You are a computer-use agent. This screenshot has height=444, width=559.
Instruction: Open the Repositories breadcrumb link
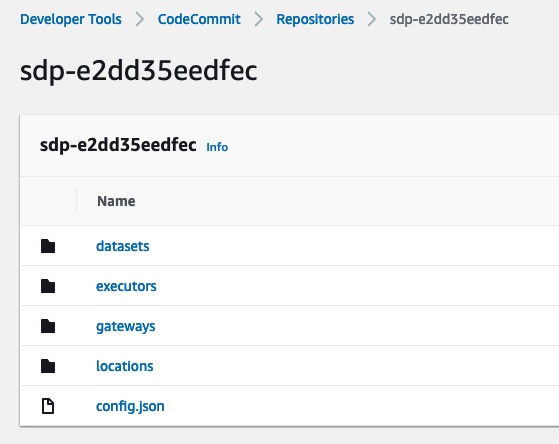315,19
